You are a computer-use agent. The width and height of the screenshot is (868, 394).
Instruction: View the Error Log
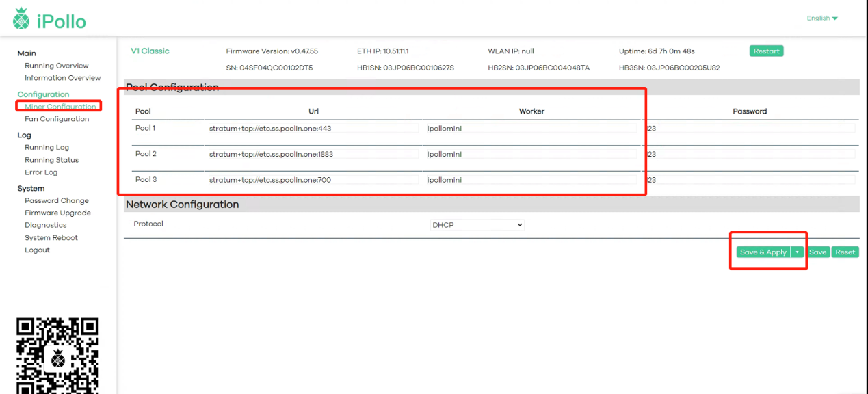pos(41,172)
